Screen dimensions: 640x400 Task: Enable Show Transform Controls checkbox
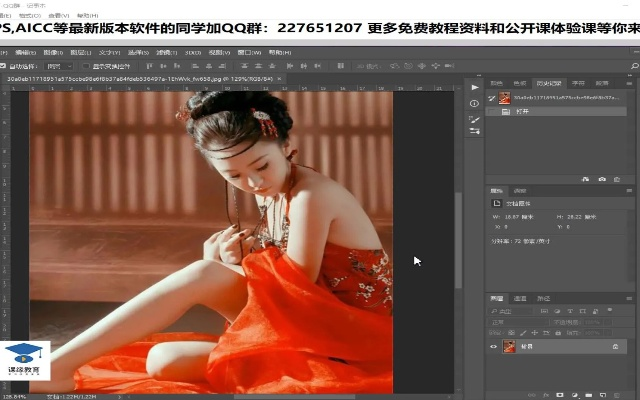(84, 65)
